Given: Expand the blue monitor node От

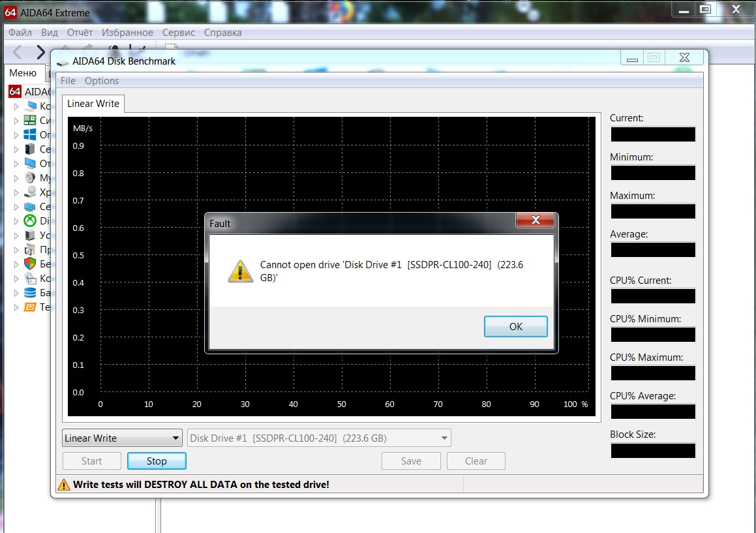Looking at the screenshot, I should point(16,164).
